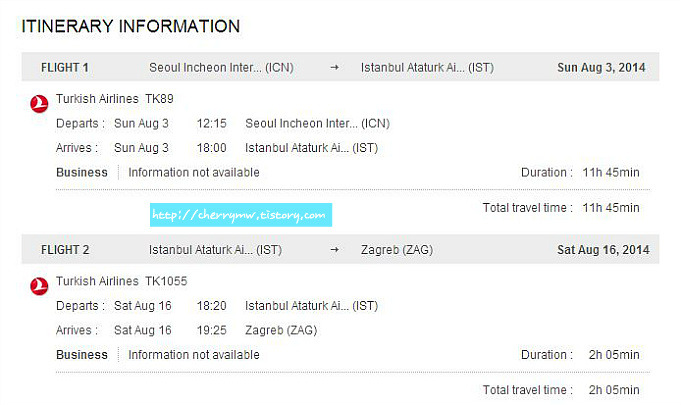Click the ITINERARY INFORMATION heading
Screen dimensions: 681x405
point(131,26)
